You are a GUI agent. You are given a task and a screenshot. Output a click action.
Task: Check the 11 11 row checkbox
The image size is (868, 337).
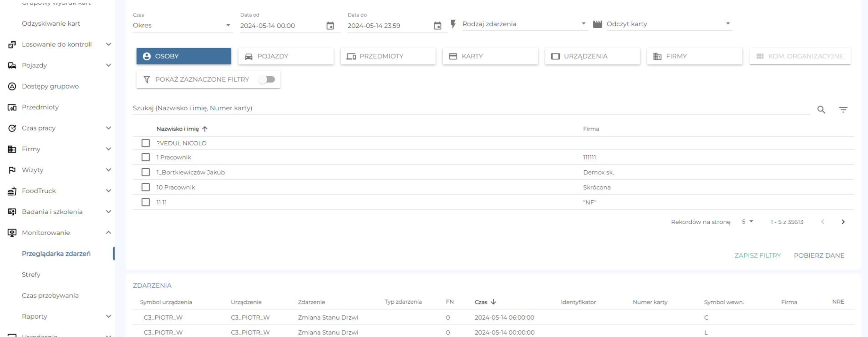click(145, 202)
